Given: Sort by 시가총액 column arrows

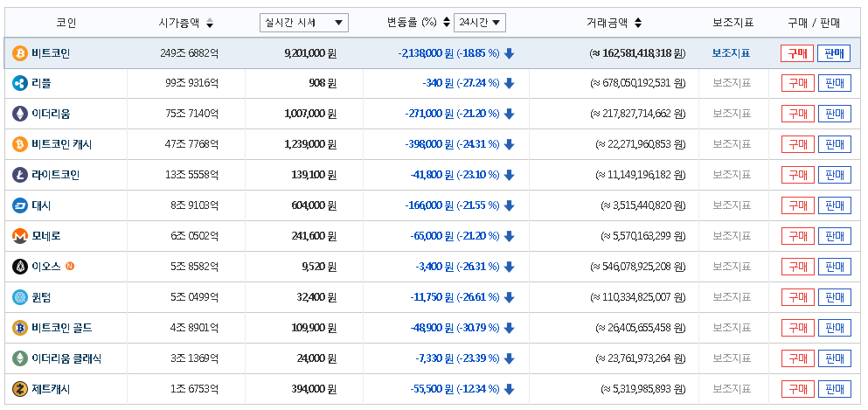Looking at the screenshot, I should 209,24.
